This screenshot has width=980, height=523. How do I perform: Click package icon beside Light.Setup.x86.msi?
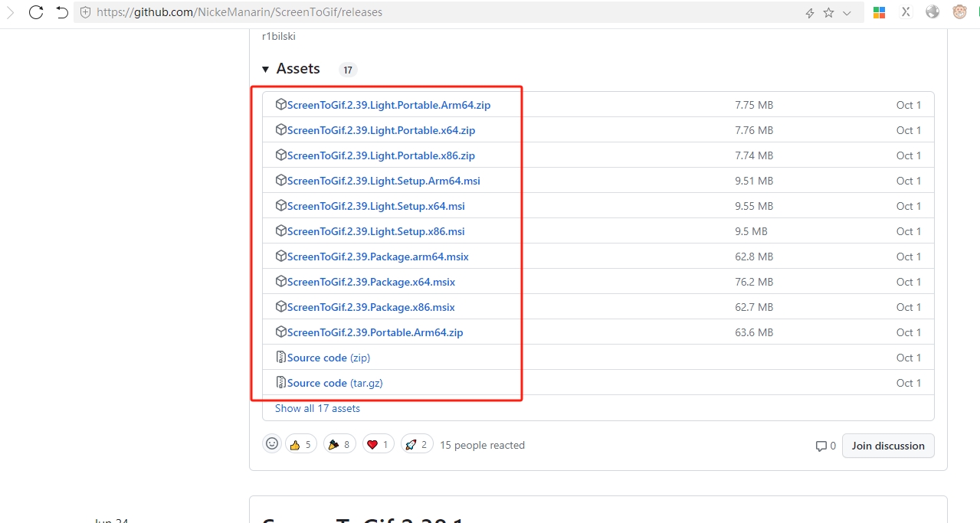(280, 231)
